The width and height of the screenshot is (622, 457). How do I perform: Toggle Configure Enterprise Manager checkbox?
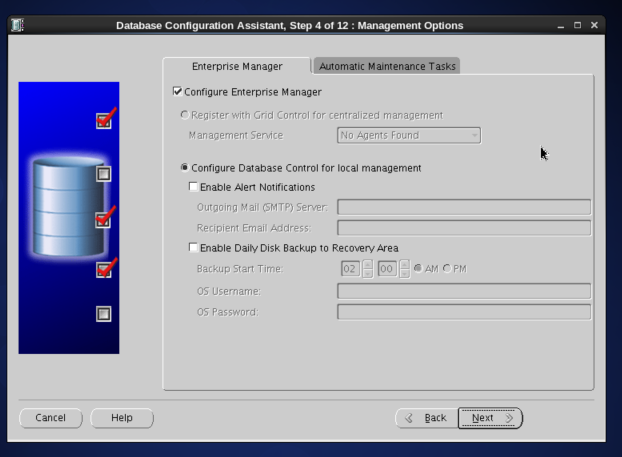[177, 92]
